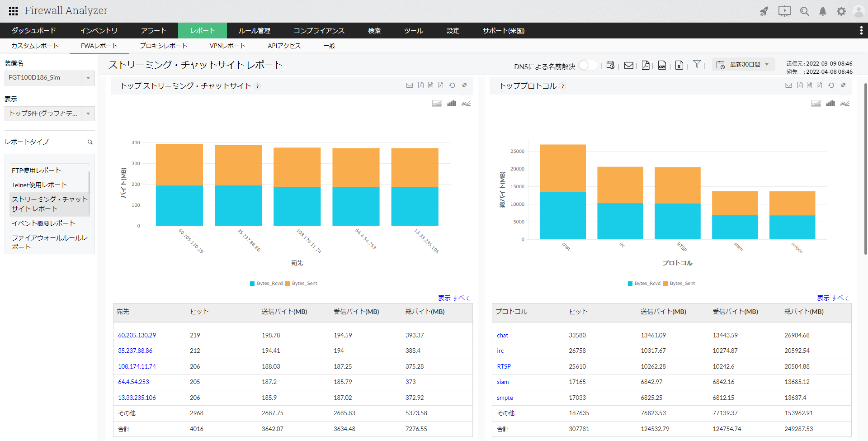The image size is (868, 441).
Task: Open the device name dropdown FGT100D186_Sim
Action: pyautogui.click(x=49, y=78)
